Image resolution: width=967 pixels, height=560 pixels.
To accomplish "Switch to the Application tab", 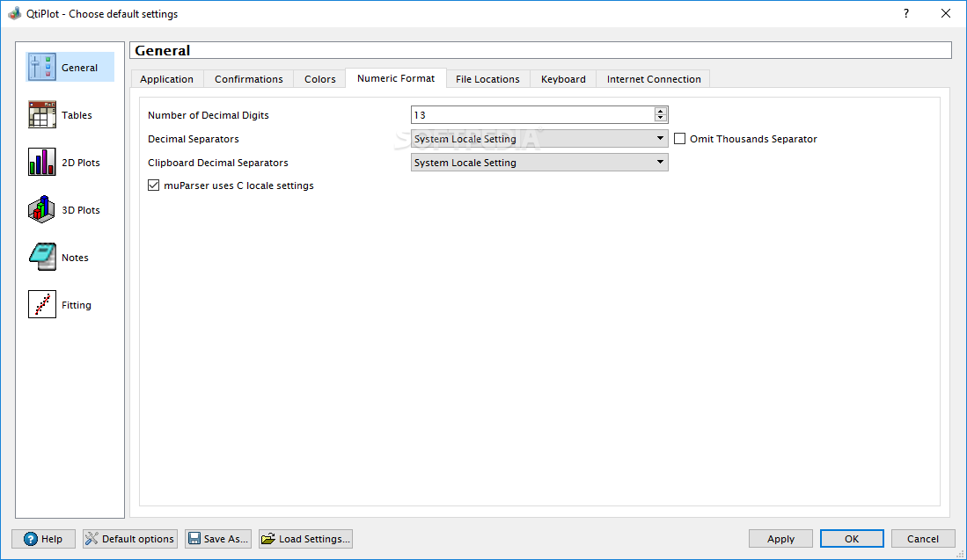I will 166,79.
